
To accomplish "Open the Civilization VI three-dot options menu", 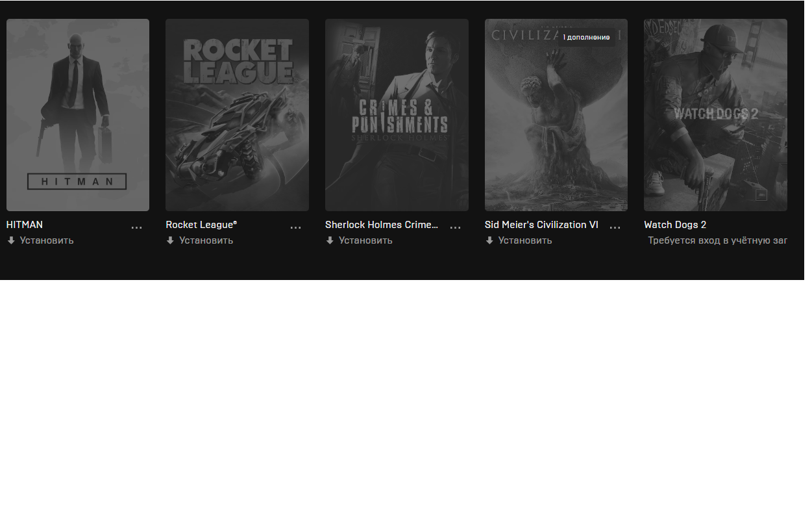I will click(615, 227).
